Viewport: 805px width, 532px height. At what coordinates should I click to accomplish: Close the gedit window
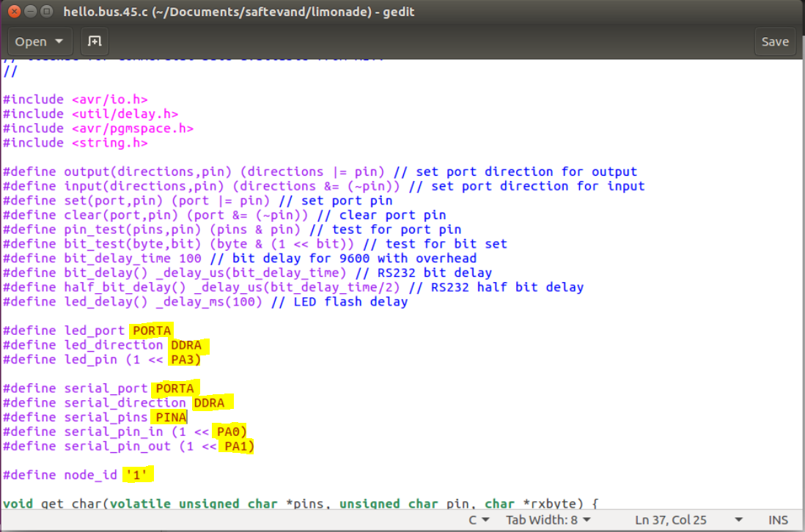click(x=15, y=11)
